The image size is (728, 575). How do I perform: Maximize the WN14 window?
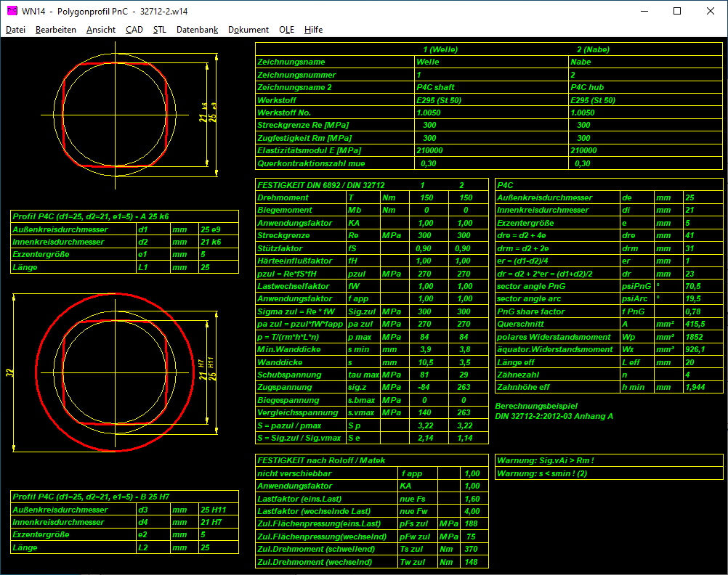click(677, 11)
